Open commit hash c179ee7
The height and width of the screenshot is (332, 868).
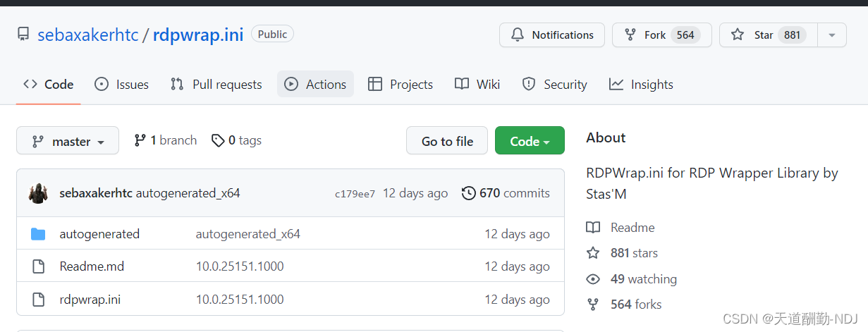[x=355, y=194]
